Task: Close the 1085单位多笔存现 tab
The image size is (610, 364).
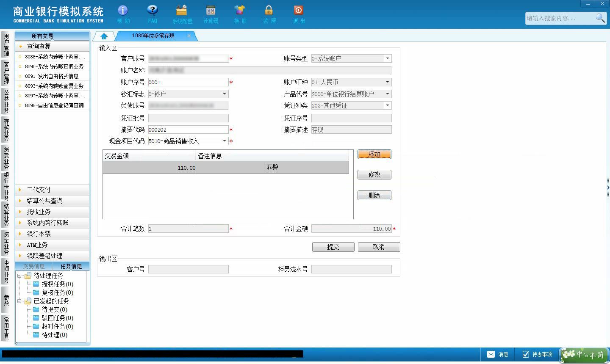Action: click(x=189, y=36)
